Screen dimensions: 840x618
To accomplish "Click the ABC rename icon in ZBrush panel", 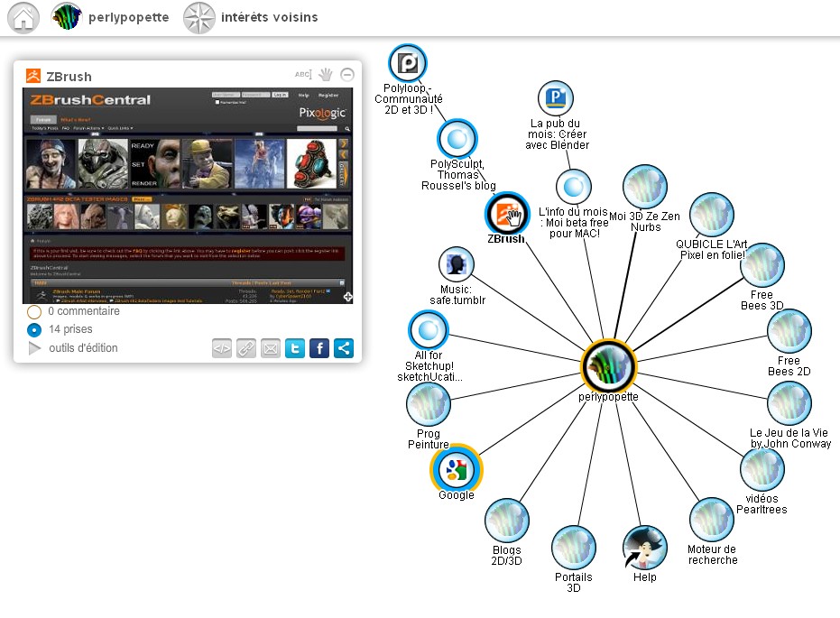I will pos(302,75).
